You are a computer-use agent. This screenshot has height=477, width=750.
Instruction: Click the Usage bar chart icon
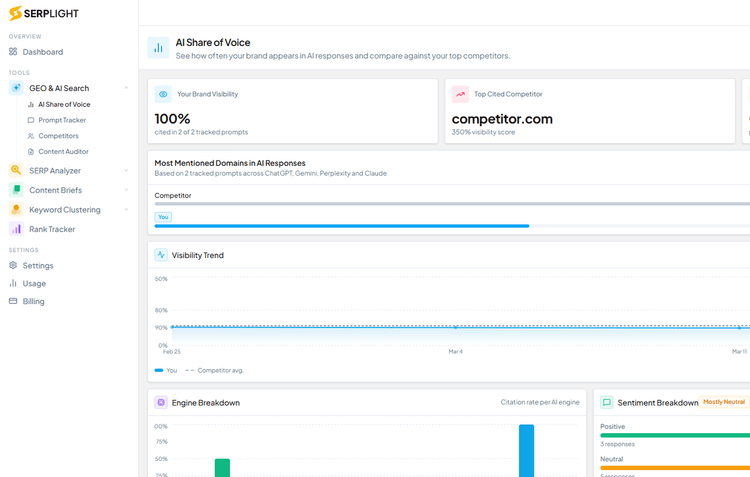[13, 283]
